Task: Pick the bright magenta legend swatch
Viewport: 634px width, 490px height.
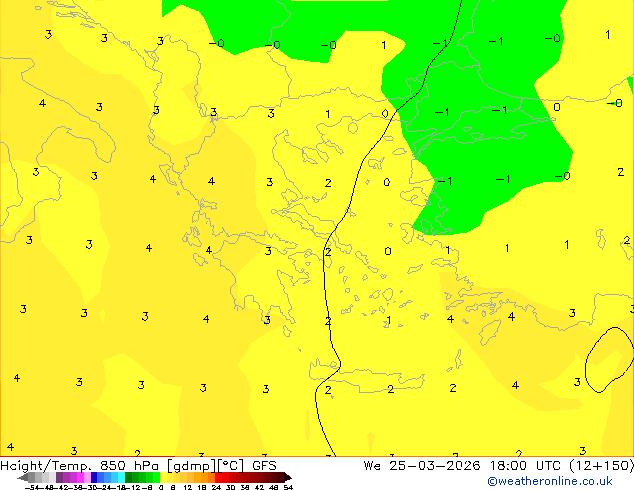Action: point(80,477)
